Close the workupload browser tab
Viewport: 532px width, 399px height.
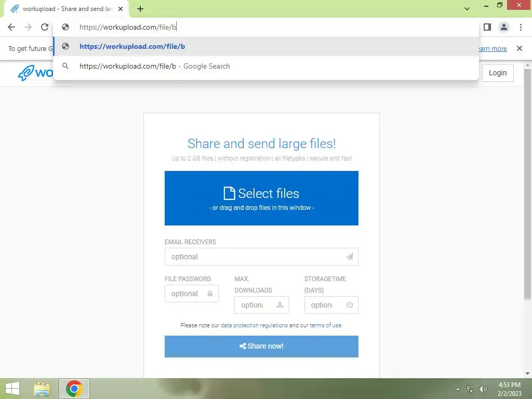[x=121, y=9]
